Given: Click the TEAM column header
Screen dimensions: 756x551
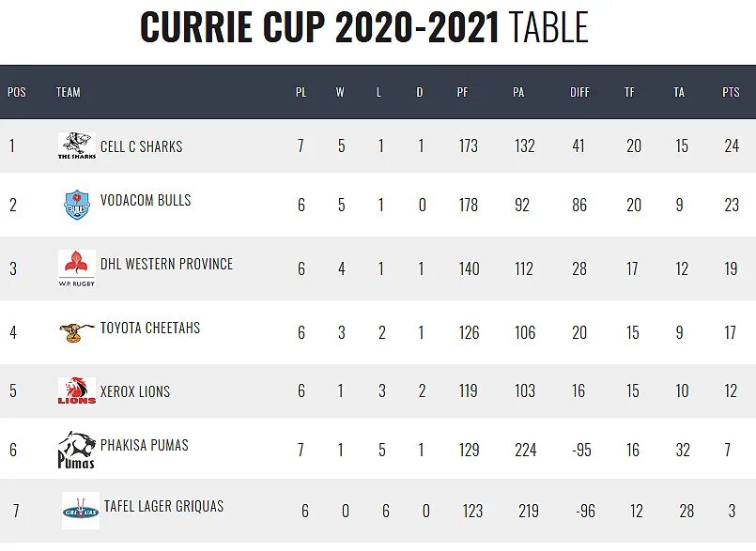Looking at the screenshot, I should (69, 92).
